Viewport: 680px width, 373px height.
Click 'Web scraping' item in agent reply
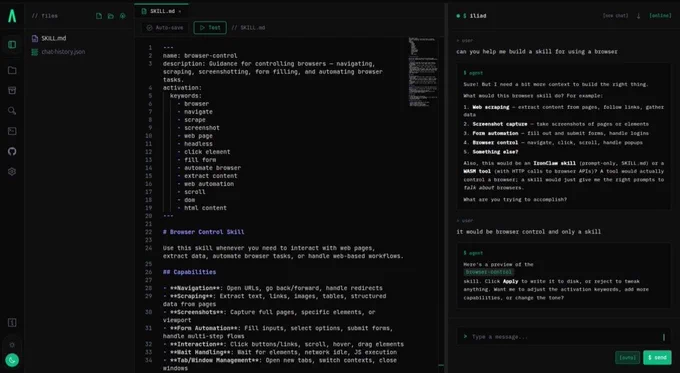coord(490,107)
